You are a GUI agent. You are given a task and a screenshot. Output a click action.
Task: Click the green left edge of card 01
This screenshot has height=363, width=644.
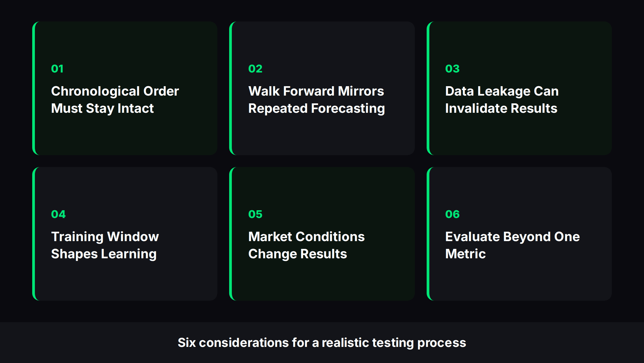tap(34, 88)
